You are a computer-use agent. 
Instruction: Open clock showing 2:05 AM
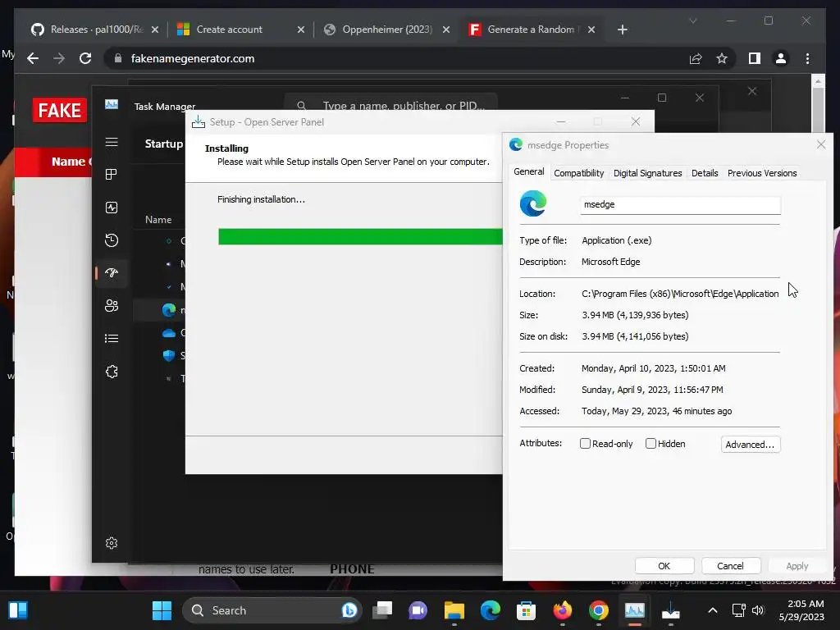[x=801, y=610]
